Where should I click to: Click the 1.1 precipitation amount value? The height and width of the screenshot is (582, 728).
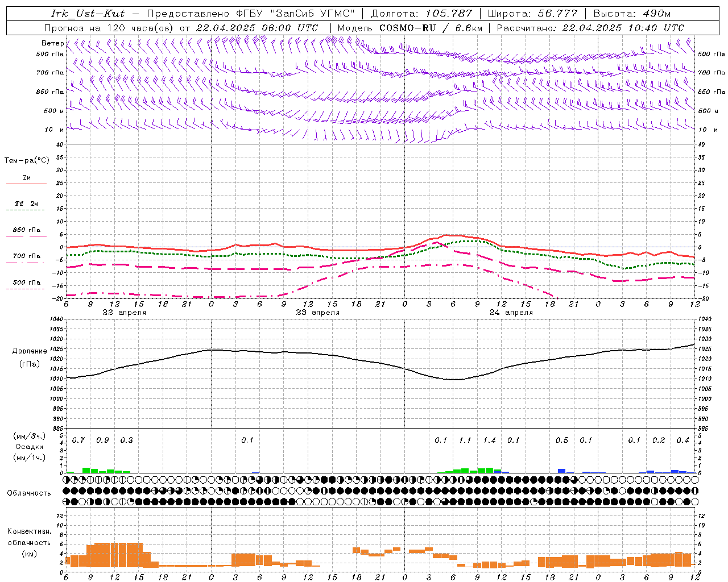tap(465, 440)
